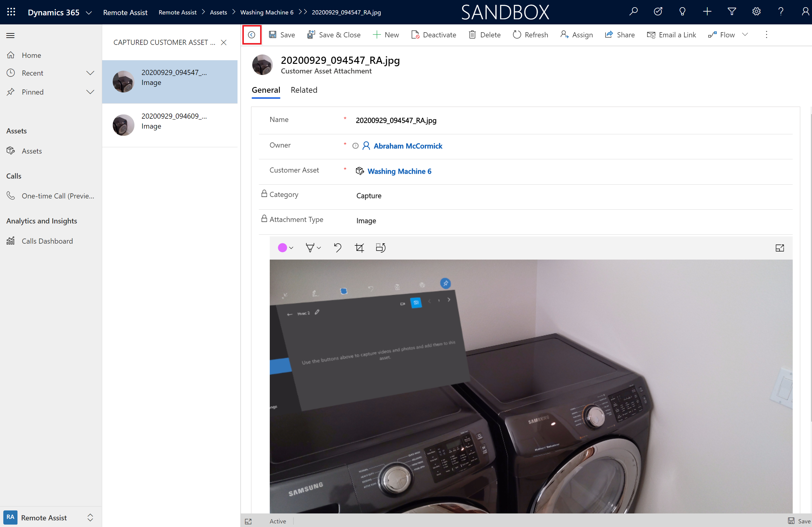Select the undo arrow annotation tool

337,248
